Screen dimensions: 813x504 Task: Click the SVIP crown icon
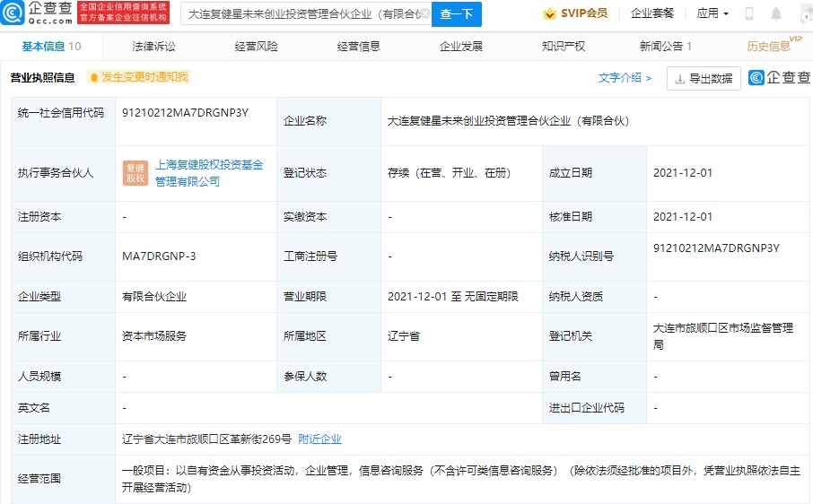point(549,14)
